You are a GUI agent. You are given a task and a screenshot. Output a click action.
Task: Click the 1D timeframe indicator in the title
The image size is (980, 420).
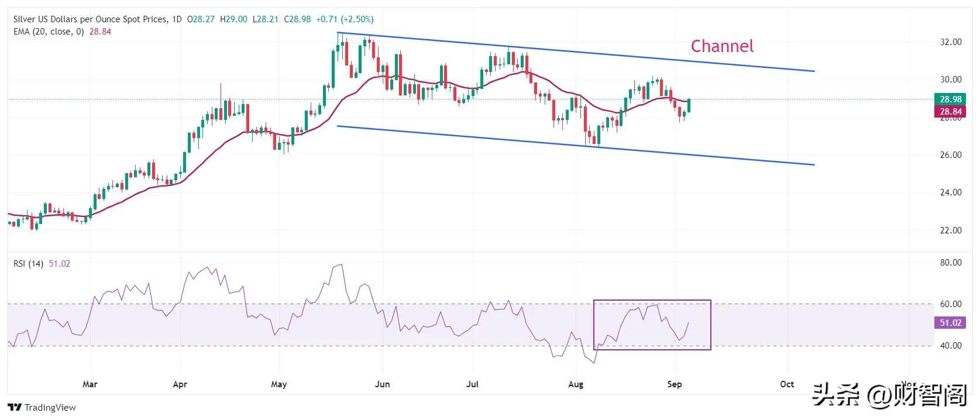tap(176, 19)
